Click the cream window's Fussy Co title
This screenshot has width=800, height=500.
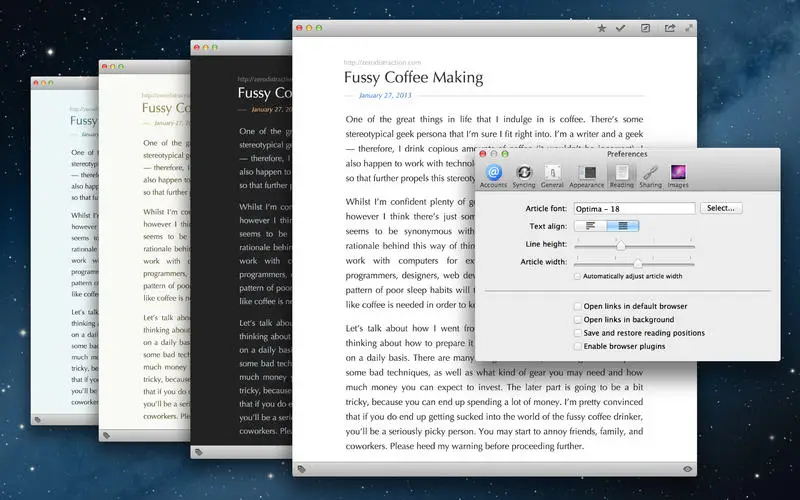click(166, 108)
